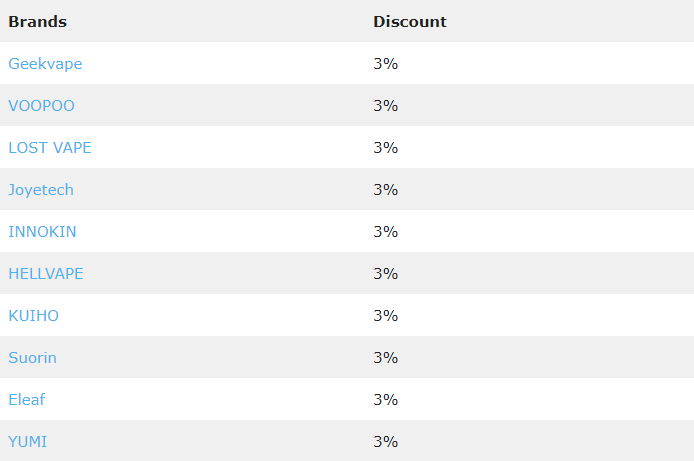Viewport: 694px width, 461px height.
Task: Select VOOPOO's 3% discount cell
Action: 386,106
